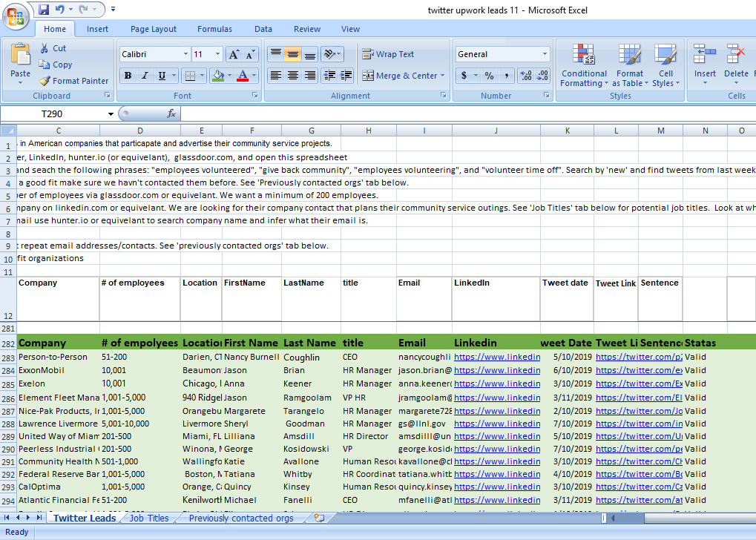Click the Insert Worksheet tab icon
Screen dimensions: 756x540
(319, 518)
